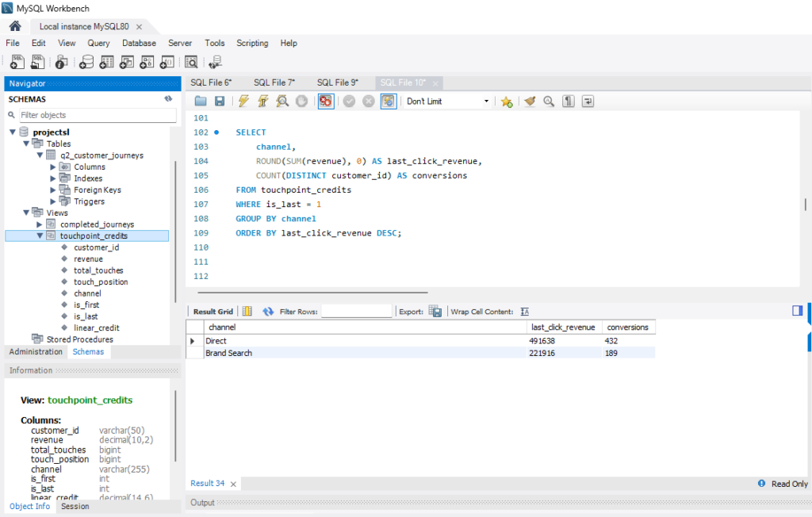Open SQL script file in main toolbar
Viewport: 812px width, 517px height.
tap(37, 62)
